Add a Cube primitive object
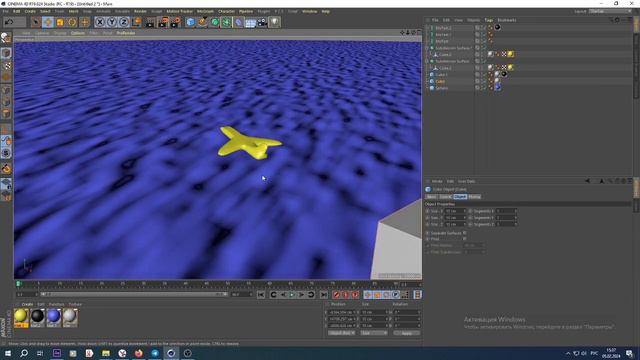640x360 pixels. [x=190, y=22]
